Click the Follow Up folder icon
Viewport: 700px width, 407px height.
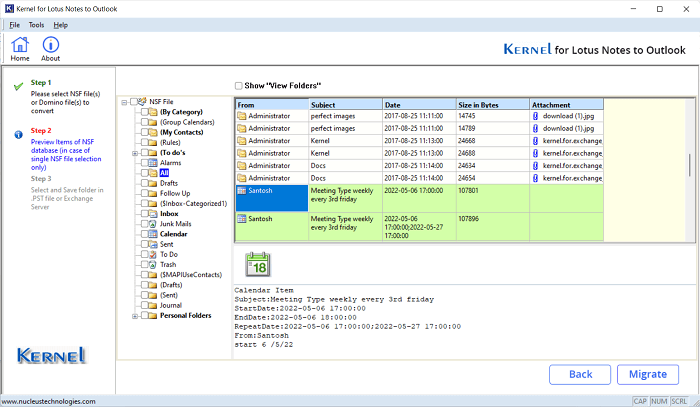tap(153, 193)
